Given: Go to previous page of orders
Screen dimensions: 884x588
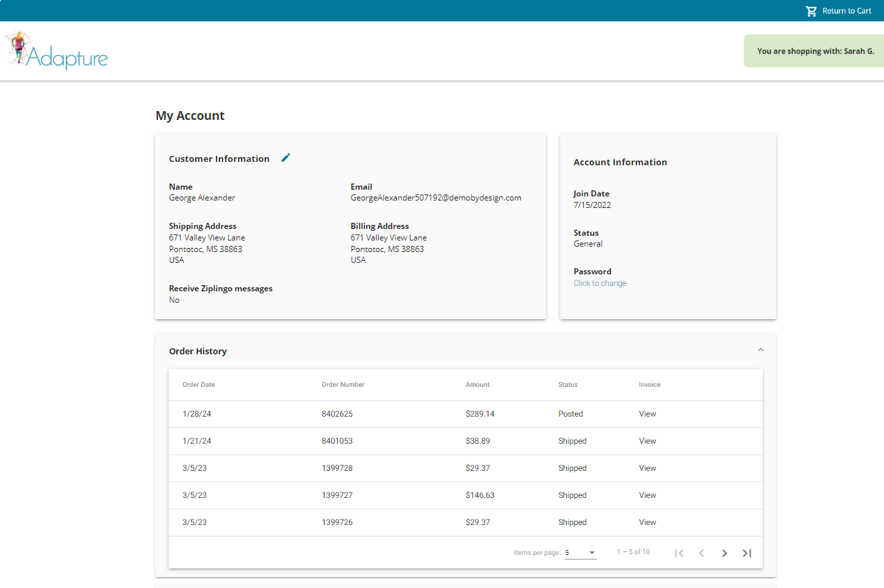Looking at the screenshot, I should coord(702,553).
